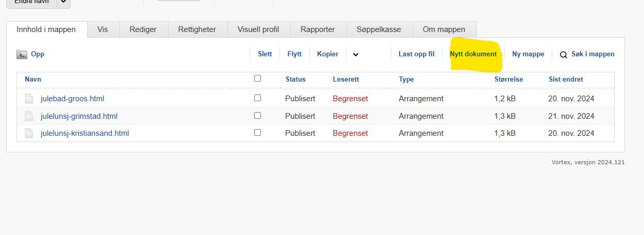Go to the Rettigheter tab
Viewport: 644px width, 235px height.
tap(197, 29)
